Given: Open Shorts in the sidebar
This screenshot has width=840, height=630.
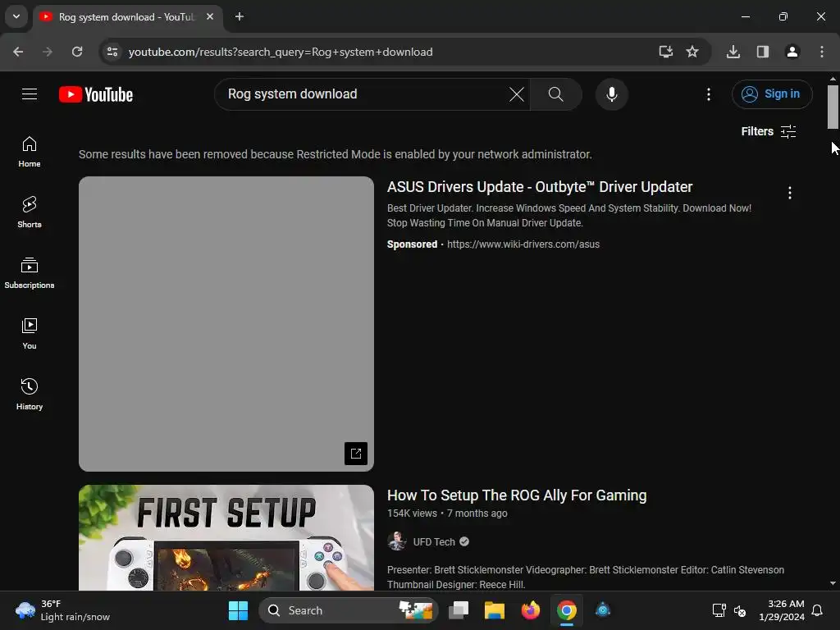Looking at the screenshot, I should pos(30,212).
